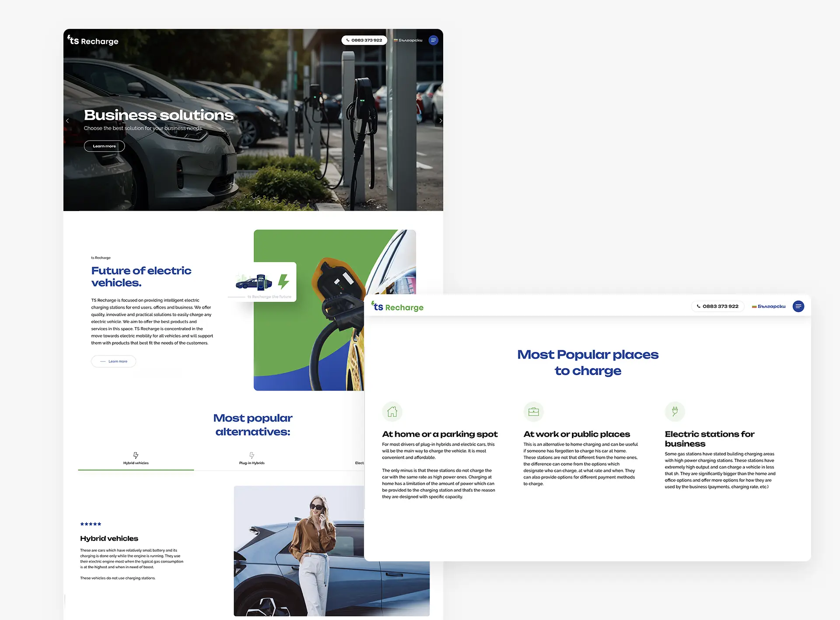Click the five-star rating above Hybrid vehicles

click(91, 524)
